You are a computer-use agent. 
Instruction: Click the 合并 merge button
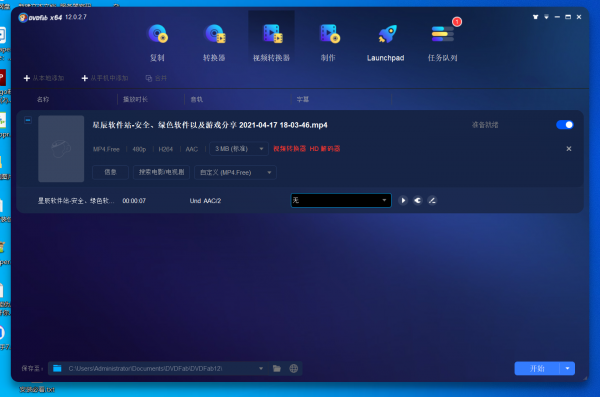tap(156, 78)
